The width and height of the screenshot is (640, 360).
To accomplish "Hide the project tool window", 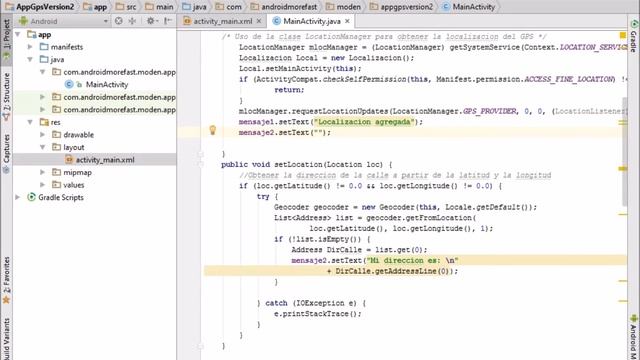I will [167, 21].
